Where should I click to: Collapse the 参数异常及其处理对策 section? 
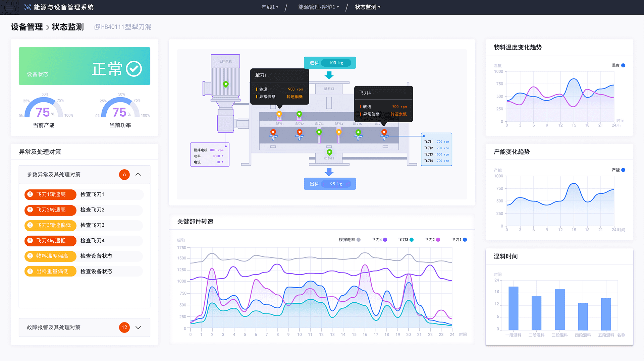138,175
